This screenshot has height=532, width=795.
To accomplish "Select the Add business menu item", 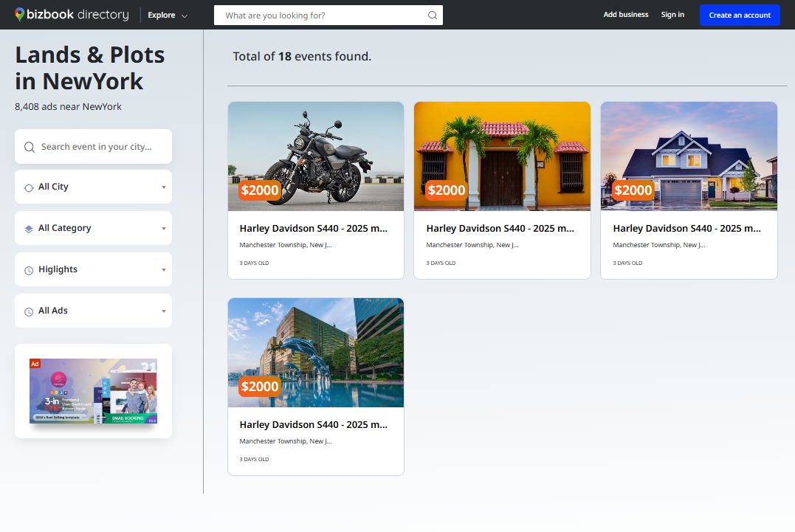I will pos(625,14).
